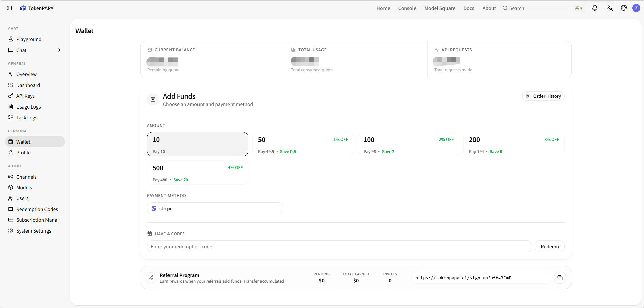The image size is (644, 308).
Task: Click the top Search box
Action: pyautogui.click(x=543, y=8)
